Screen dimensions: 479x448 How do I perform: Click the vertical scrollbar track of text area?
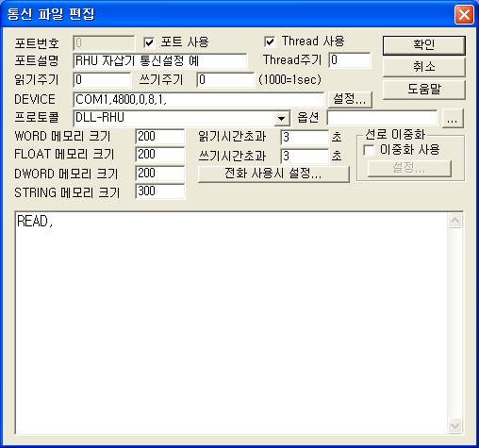pos(454,324)
